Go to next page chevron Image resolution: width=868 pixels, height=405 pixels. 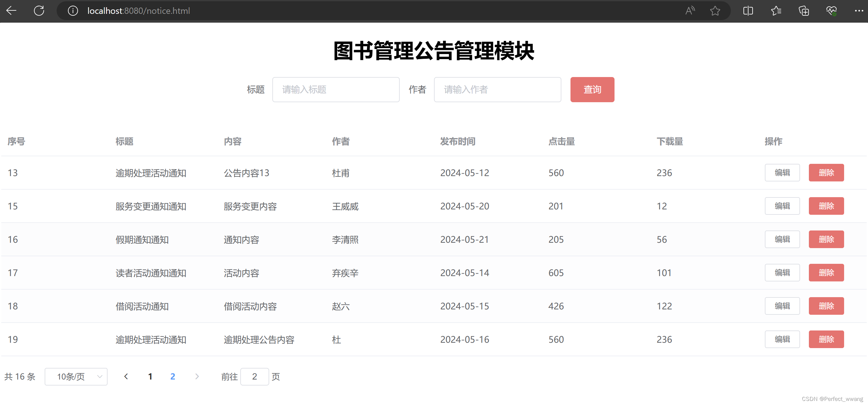coord(197,376)
